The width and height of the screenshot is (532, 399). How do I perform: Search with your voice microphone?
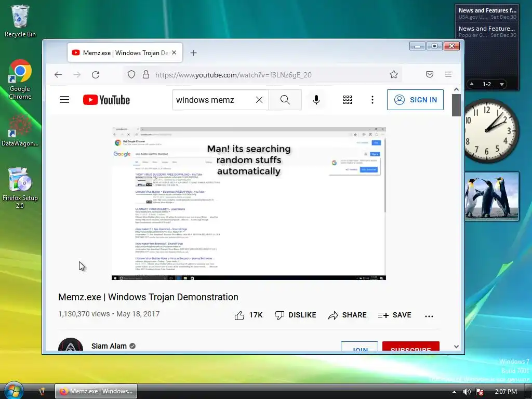316,100
